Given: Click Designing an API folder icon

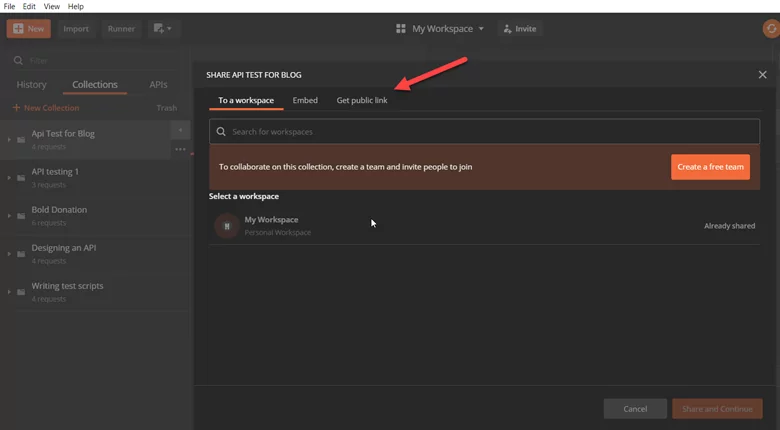Looking at the screenshot, I should 21,254.
